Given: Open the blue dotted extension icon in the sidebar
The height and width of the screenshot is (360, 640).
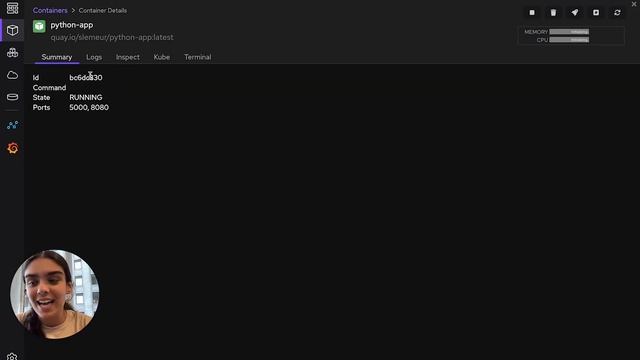Looking at the screenshot, I should (12, 125).
